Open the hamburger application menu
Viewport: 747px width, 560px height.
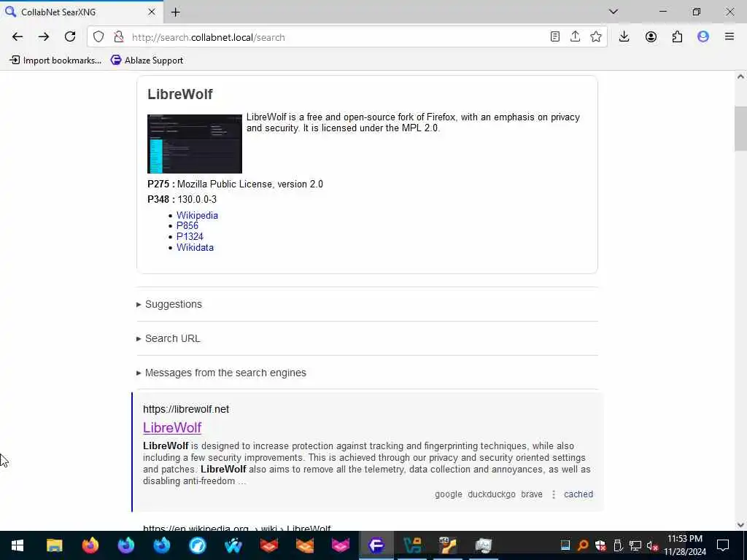[x=729, y=36]
